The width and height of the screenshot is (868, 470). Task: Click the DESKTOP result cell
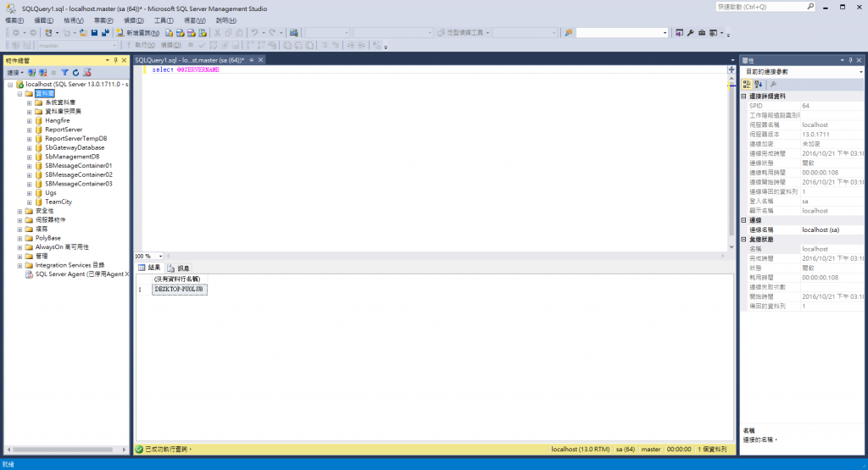(179, 289)
